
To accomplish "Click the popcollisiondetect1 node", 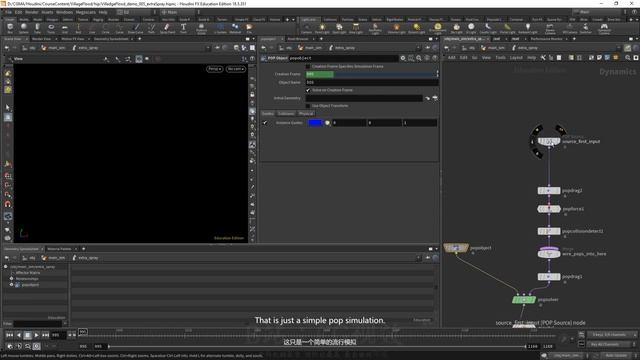I will 549,231.
